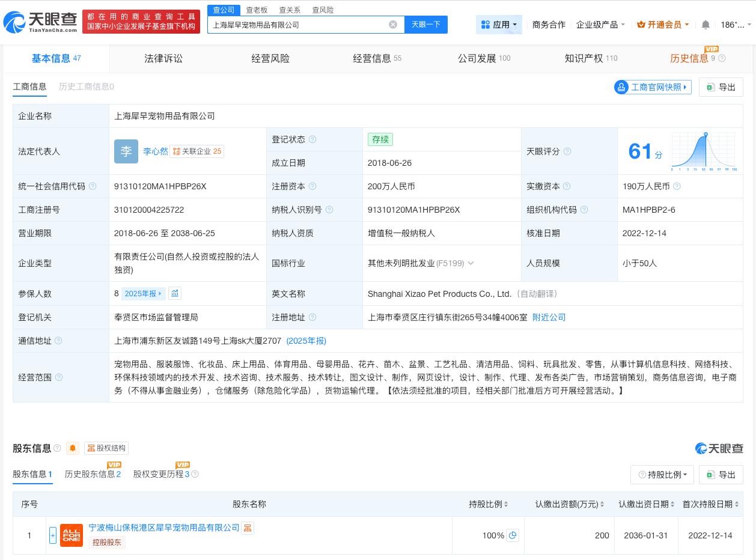The width and height of the screenshot is (756, 560).
Task: Click help icon beside 注册资本
Action: [x=312, y=186]
